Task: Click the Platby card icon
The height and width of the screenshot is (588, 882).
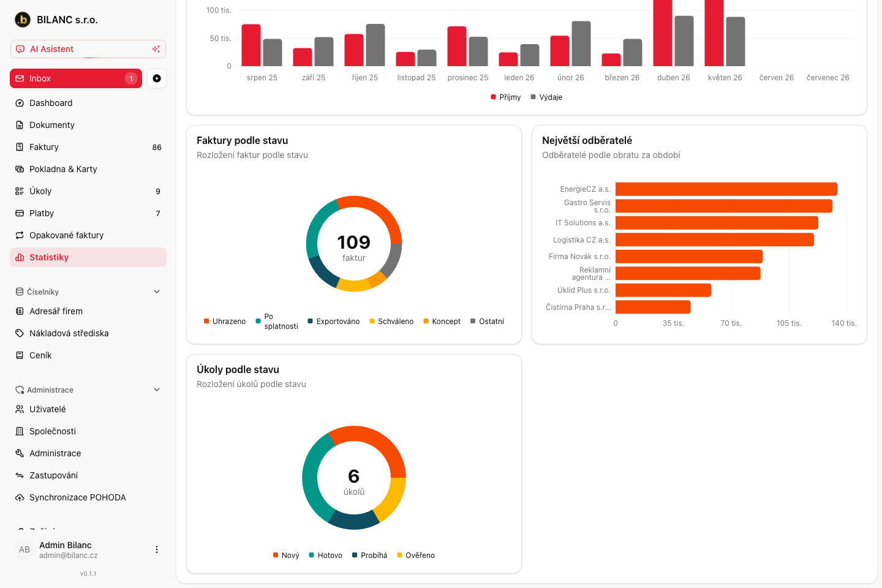Action: click(20, 213)
